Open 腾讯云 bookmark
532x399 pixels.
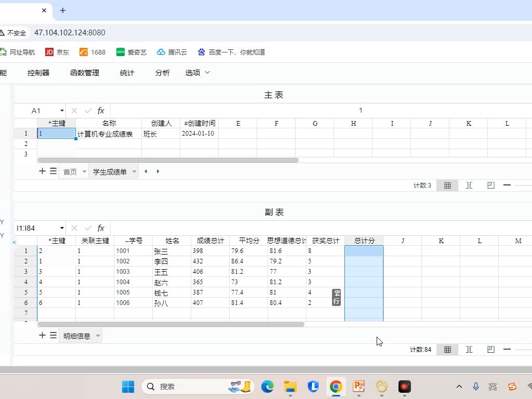pyautogui.click(x=171, y=52)
